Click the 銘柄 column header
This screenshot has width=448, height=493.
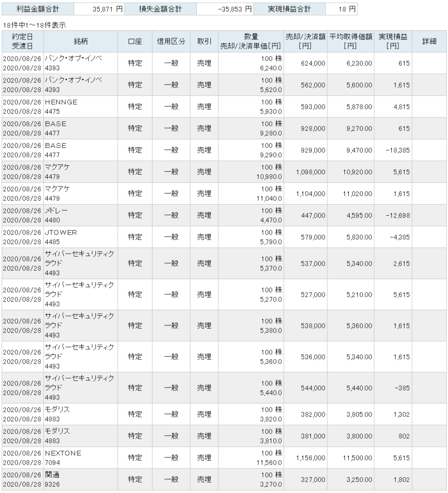pyautogui.click(x=80, y=41)
